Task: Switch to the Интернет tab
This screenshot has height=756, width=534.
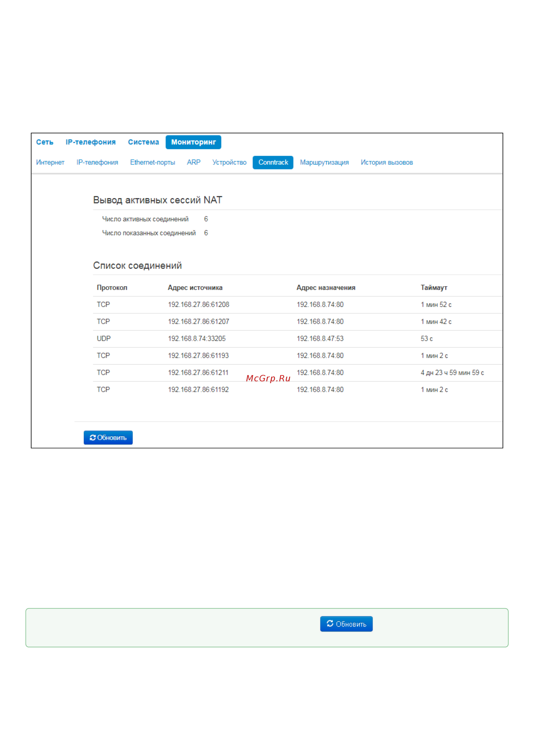Action: coord(50,162)
